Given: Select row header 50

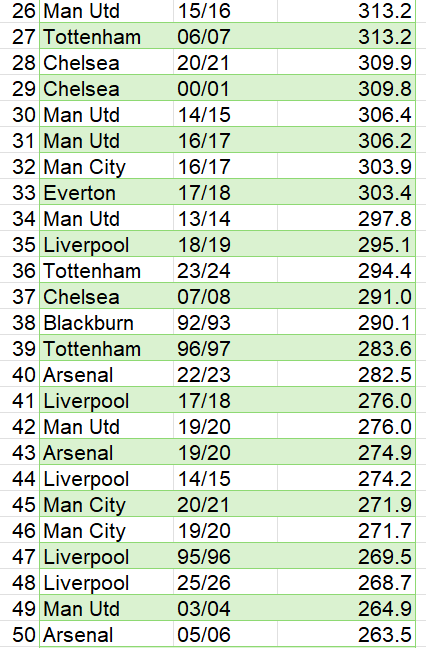Looking at the screenshot, I should 20,635.
